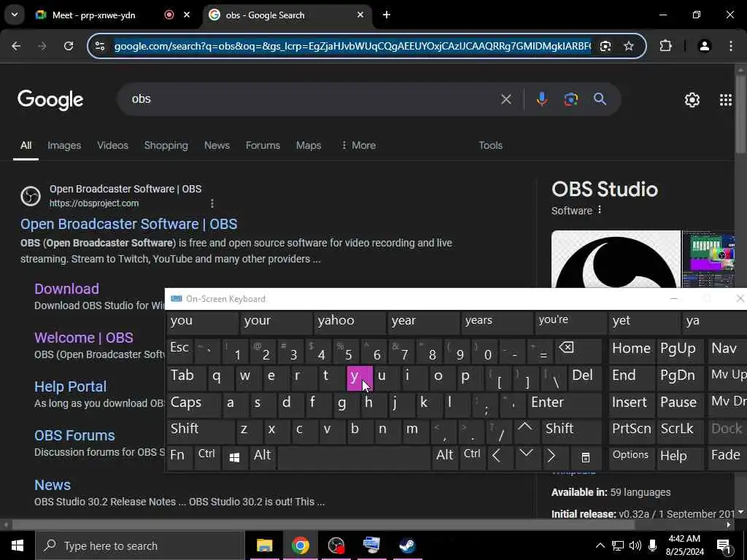The image size is (747, 560).
Task: Switch to the Videos results tab
Action: coord(112,145)
